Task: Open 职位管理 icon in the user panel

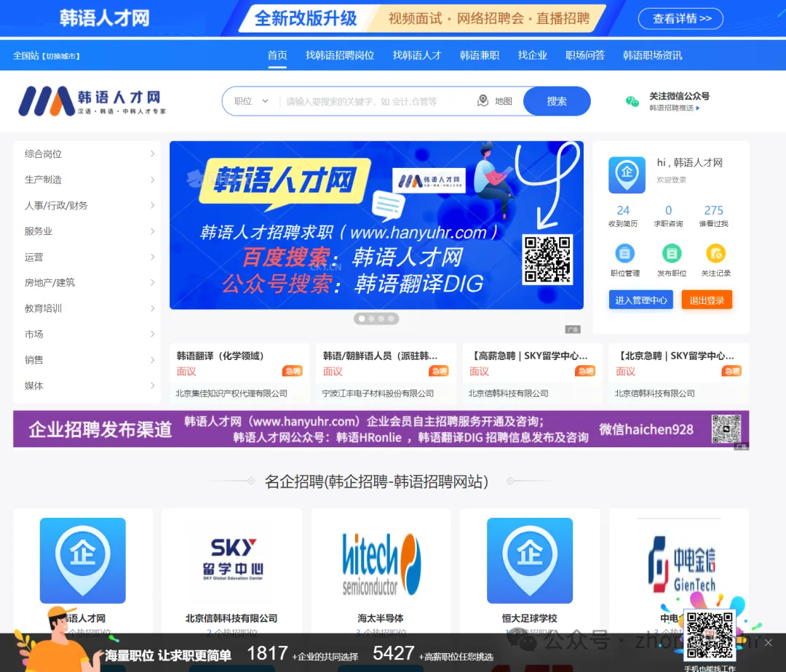Action: coord(624,253)
